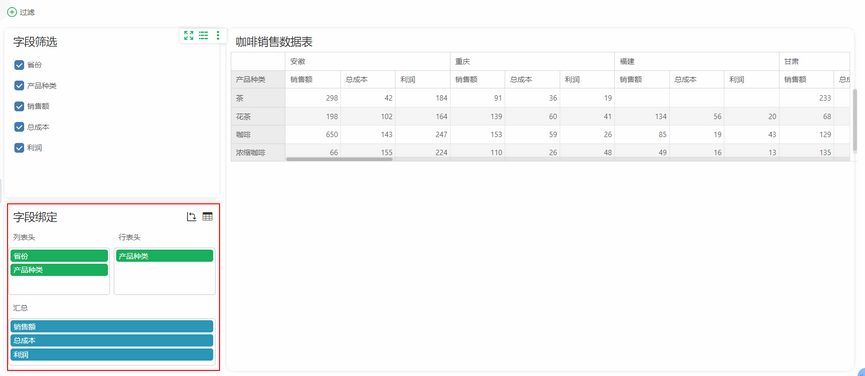865x376 pixels.
Task: Select the green 产品种类 tag in 行表头
Action: click(164, 256)
